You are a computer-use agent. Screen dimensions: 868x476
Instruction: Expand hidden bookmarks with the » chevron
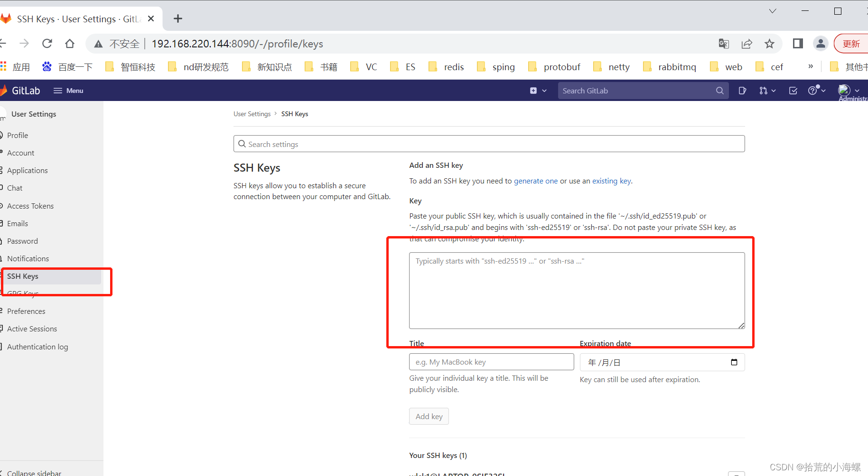tap(811, 66)
